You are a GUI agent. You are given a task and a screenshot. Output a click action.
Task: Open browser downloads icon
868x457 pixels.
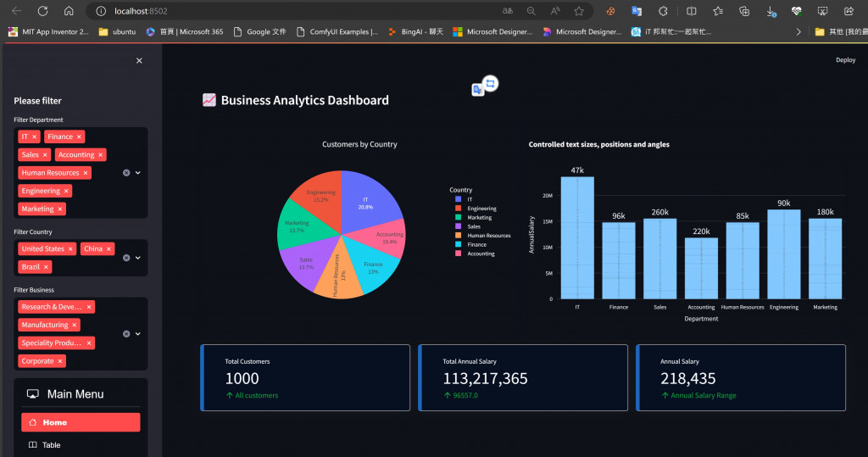pos(771,11)
